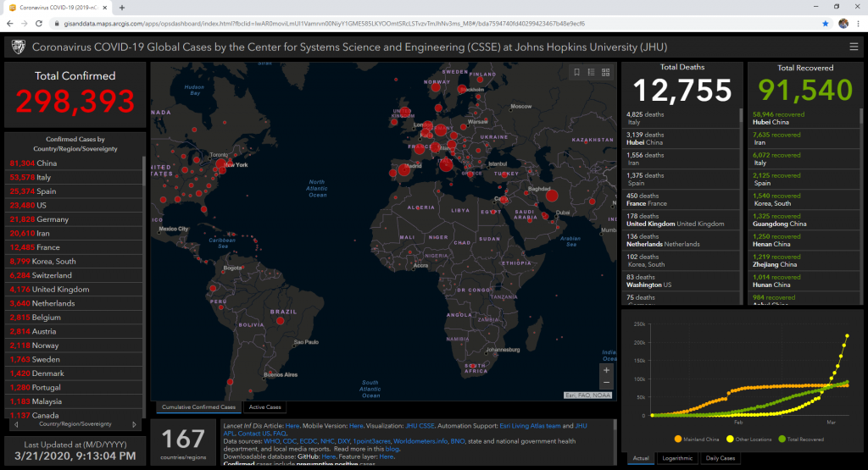
Task: Click the red circle over Iran on map
Action: pos(551,195)
